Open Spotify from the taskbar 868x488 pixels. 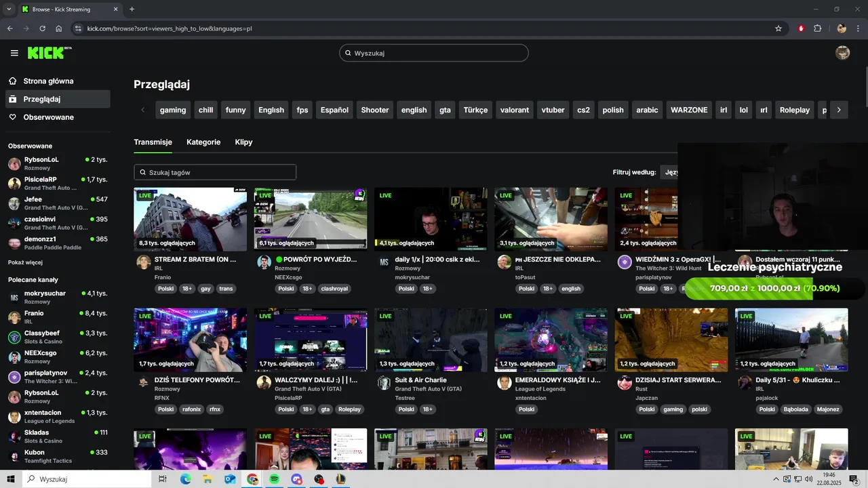tap(274, 479)
